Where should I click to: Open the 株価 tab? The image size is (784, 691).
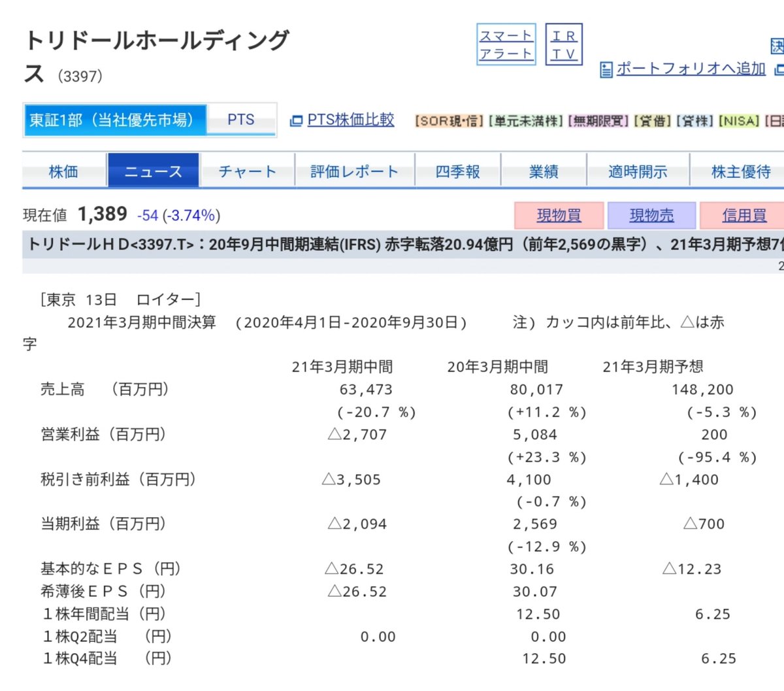tap(63, 171)
